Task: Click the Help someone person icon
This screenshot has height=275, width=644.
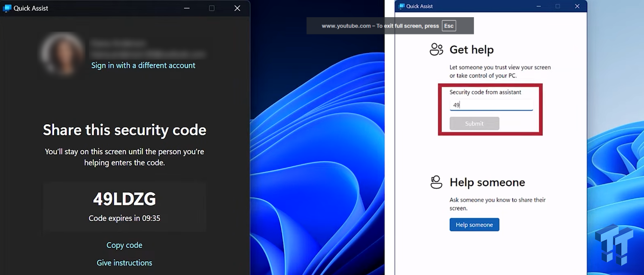Action: (436, 182)
